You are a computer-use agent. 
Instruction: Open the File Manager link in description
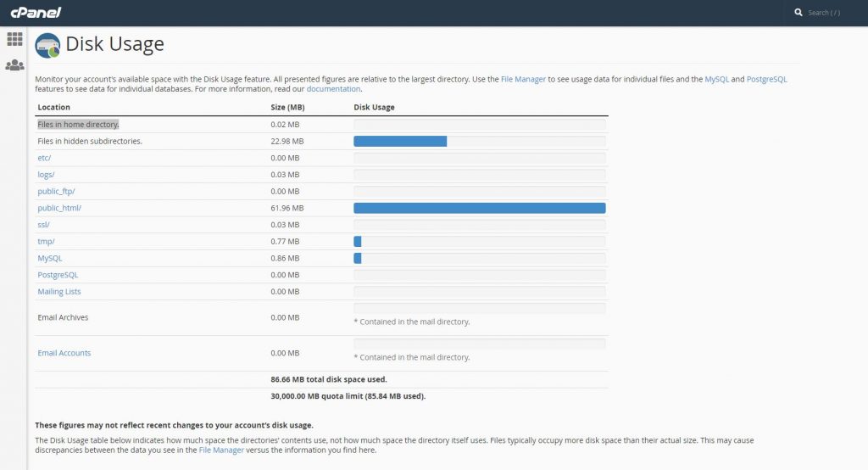point(523,79)
